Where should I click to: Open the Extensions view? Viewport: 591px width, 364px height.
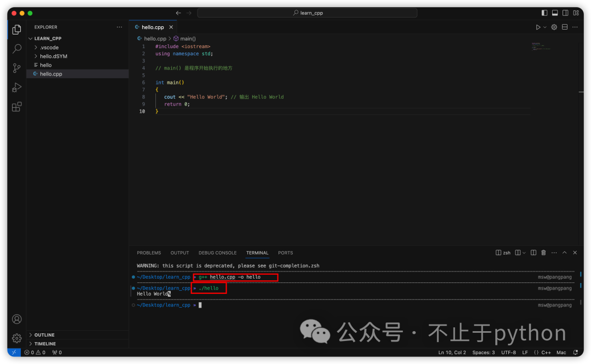pyautogui.click(x=16, y=107)
